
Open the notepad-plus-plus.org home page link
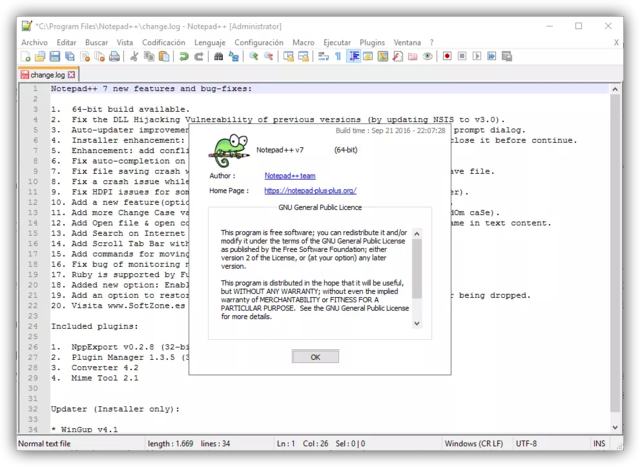pyautogui.click(x=310, y=191)
